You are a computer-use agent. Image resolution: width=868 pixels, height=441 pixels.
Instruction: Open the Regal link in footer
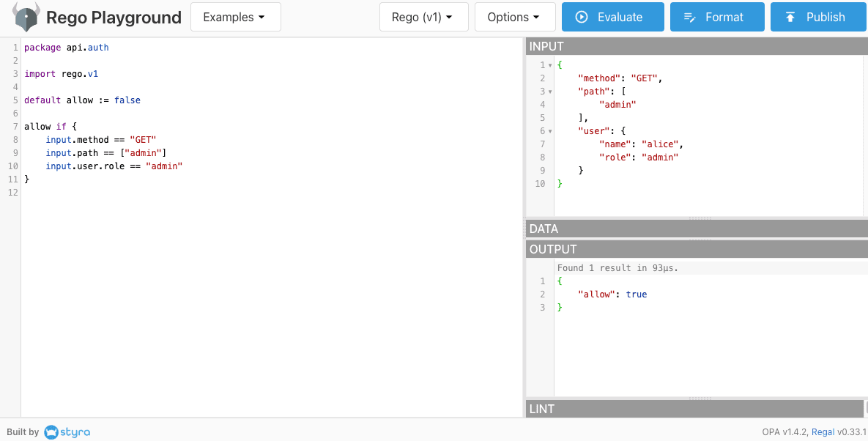823,432
